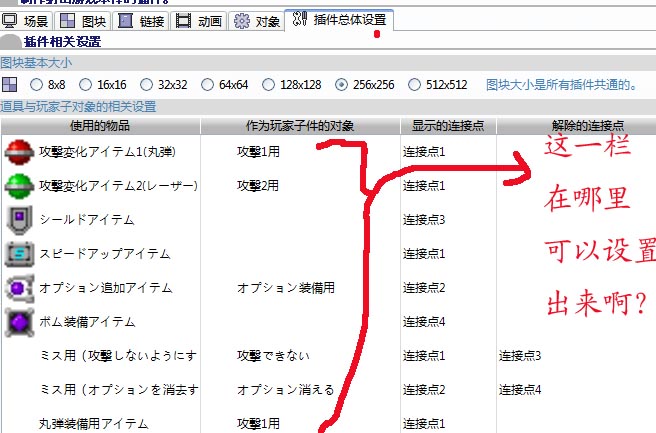Select the 64x64 tile size
The height and width of the screenshot is (433, 656).
225,85
